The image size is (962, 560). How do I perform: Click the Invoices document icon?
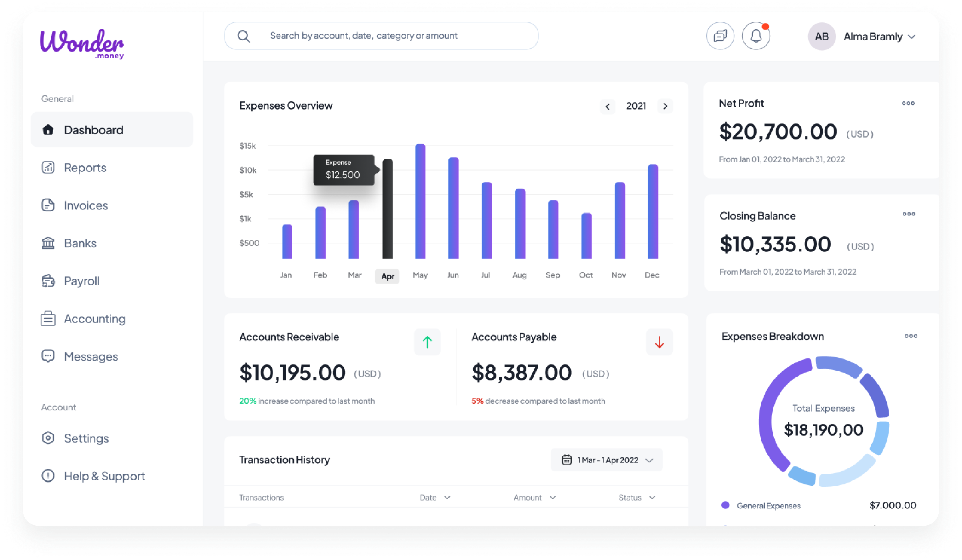(x=48, y=205)
